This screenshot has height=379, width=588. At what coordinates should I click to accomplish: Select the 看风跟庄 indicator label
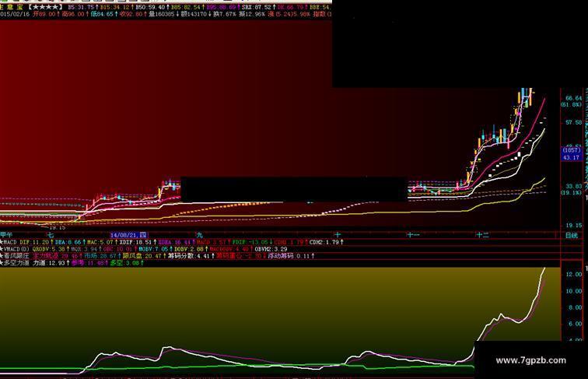coord(16,255)
